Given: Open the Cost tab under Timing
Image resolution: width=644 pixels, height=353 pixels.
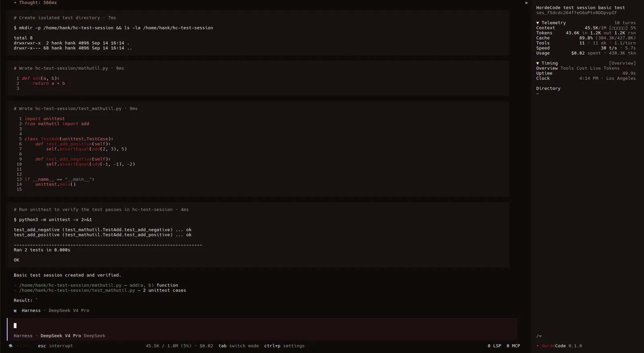Looking at the screenshot, I should 582,68.
